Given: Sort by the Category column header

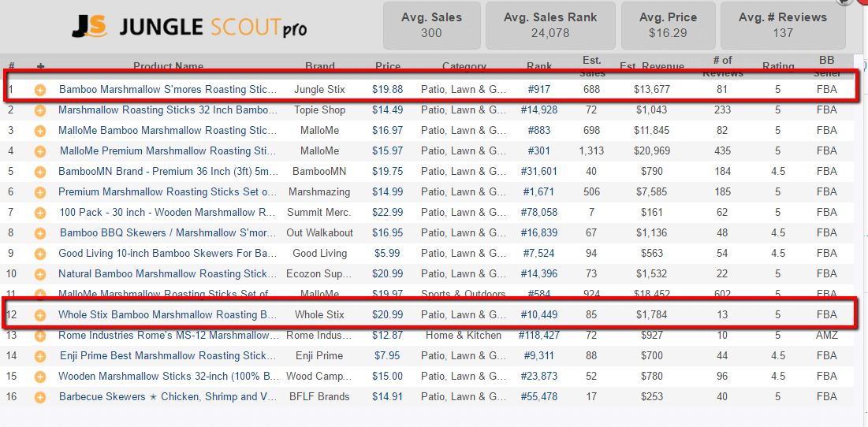Looking at the screenshot, I should pyautogui.click(x=464, y=66).
